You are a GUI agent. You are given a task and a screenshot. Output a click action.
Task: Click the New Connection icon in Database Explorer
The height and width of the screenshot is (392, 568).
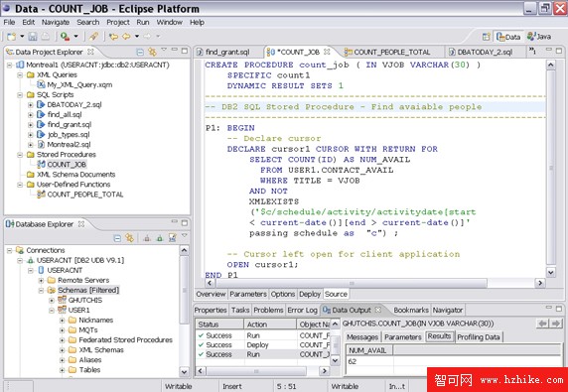tap(160, 238)
